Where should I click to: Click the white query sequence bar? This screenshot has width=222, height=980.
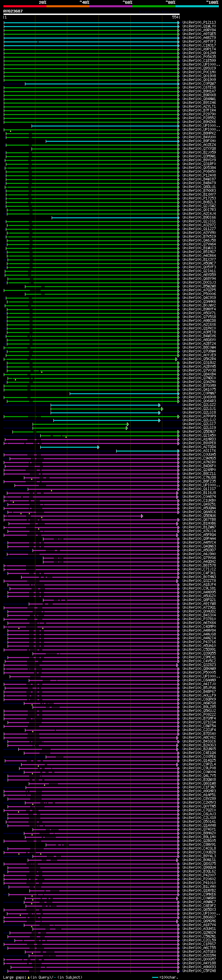click(x=92, y=14)
